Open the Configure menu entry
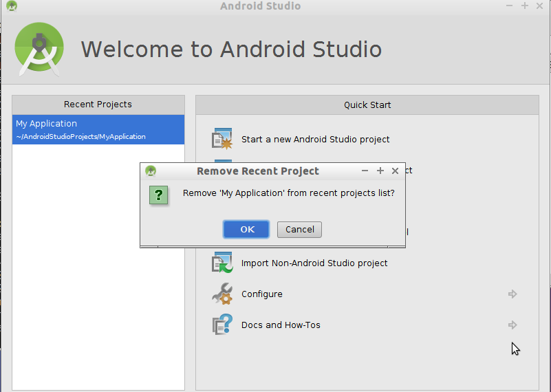Screen dimensions: 551x392 pos(262,294)
